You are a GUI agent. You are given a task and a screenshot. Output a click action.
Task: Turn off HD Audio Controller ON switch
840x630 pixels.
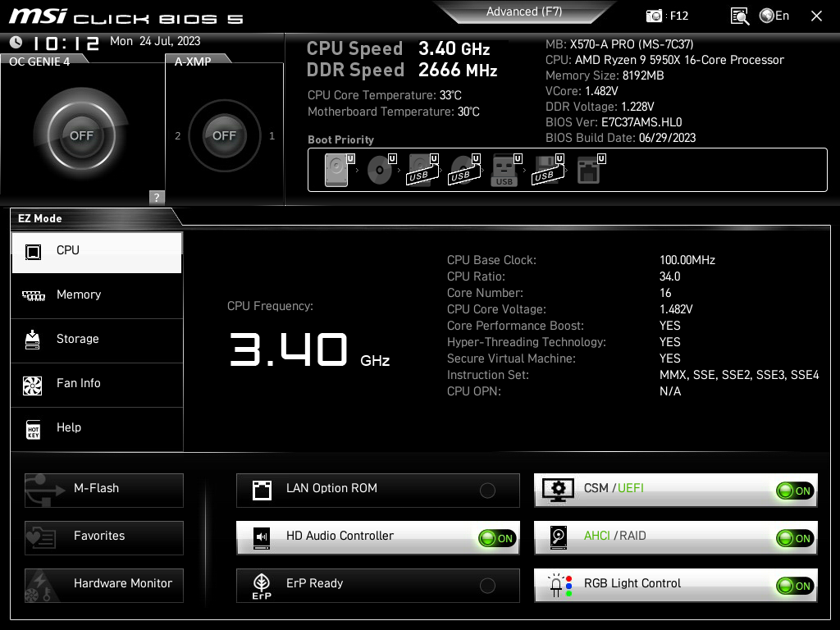pyautogui.click(x=497, y=538)
